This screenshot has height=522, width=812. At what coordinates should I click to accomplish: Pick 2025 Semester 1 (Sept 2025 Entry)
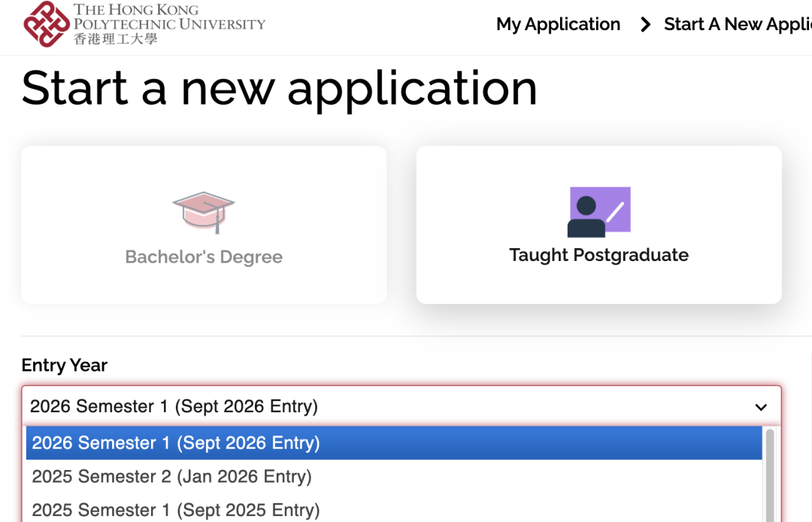[x=394, y=509]
